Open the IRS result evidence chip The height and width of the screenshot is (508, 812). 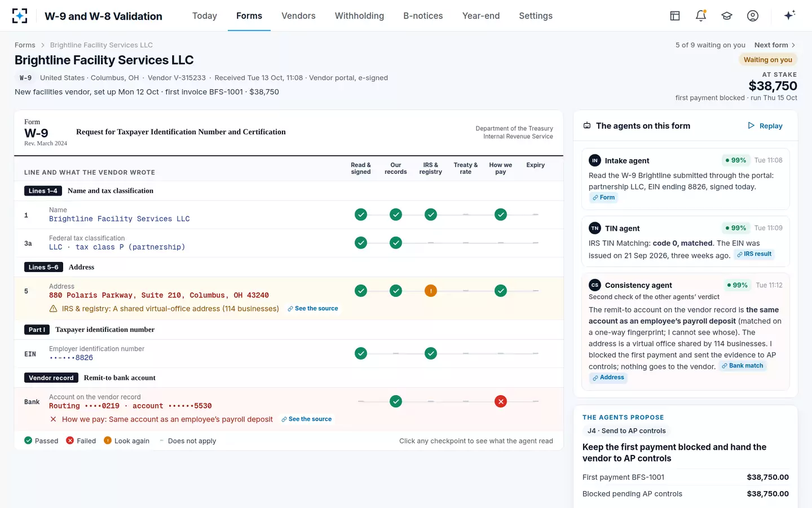754,255
